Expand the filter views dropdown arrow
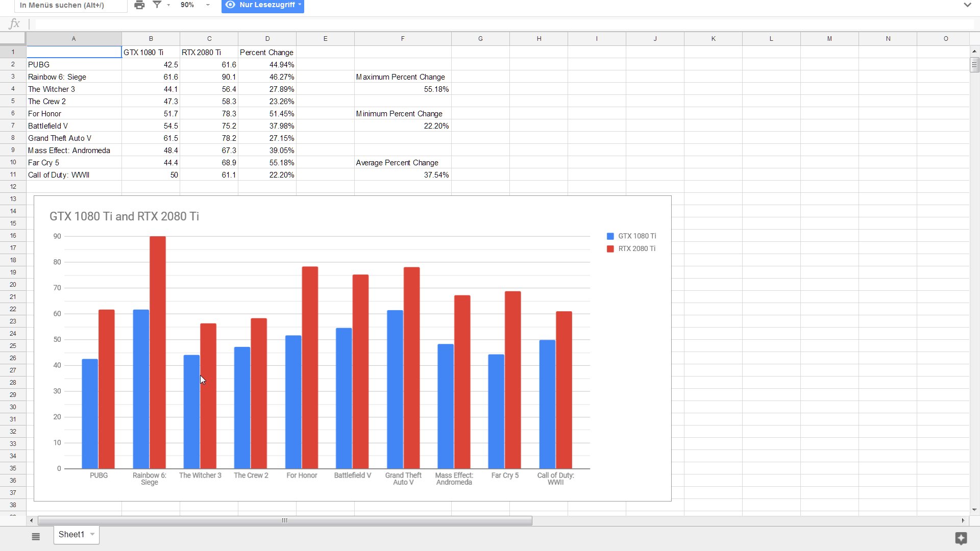 click(168, 5)
